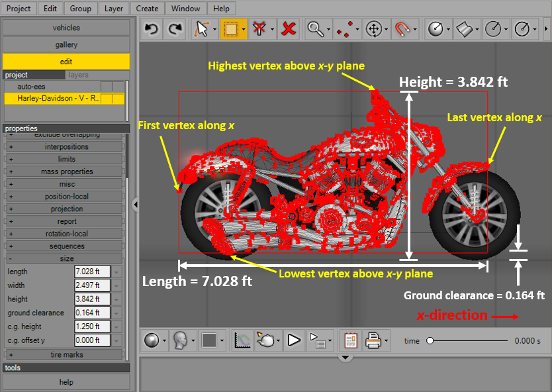Open the Window menu
Screen dimensions: 552x392
click(x=185, y=9)
